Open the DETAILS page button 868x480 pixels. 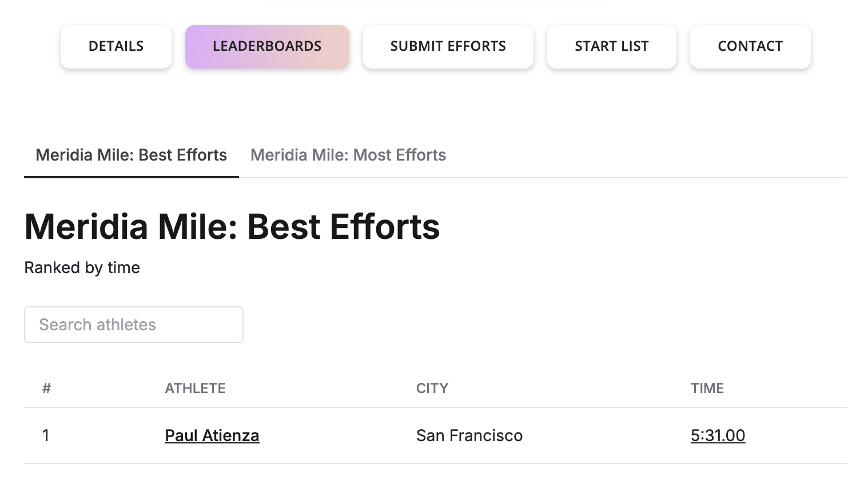[x=116, y=46]
